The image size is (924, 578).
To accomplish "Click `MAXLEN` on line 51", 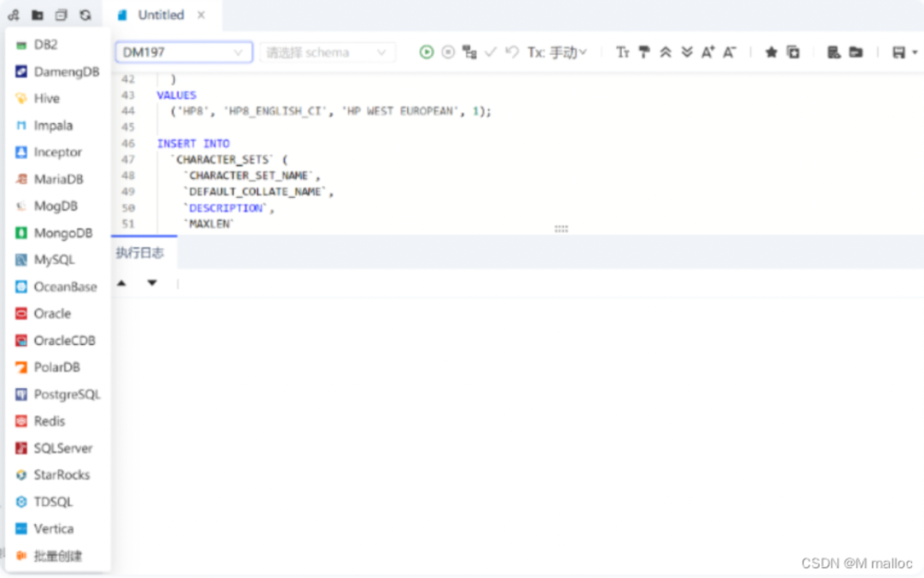I will pyautogui.click(x=210, y=223).
